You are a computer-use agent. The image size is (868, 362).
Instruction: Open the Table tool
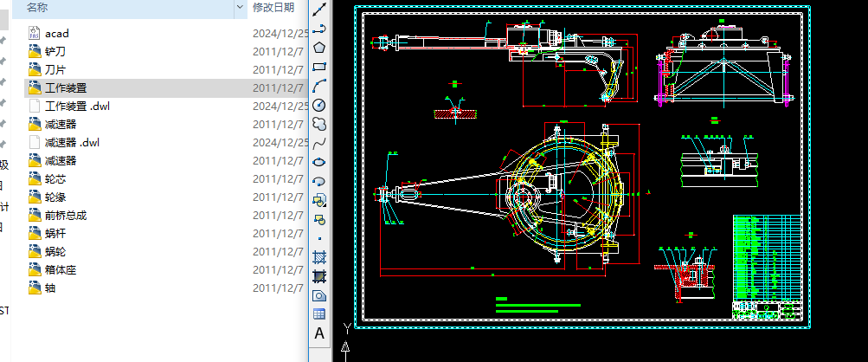point(319,314)
